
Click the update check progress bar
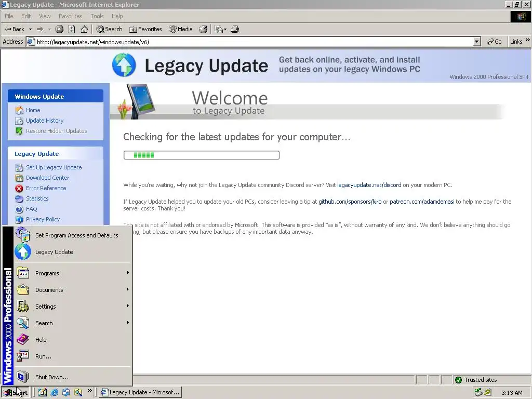(x=202, y=155)
